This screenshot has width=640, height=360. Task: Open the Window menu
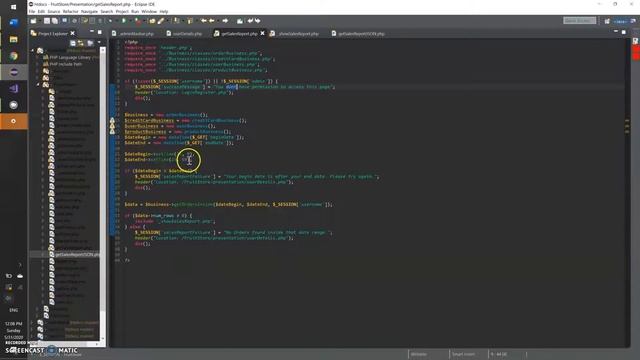pos(149,11)
